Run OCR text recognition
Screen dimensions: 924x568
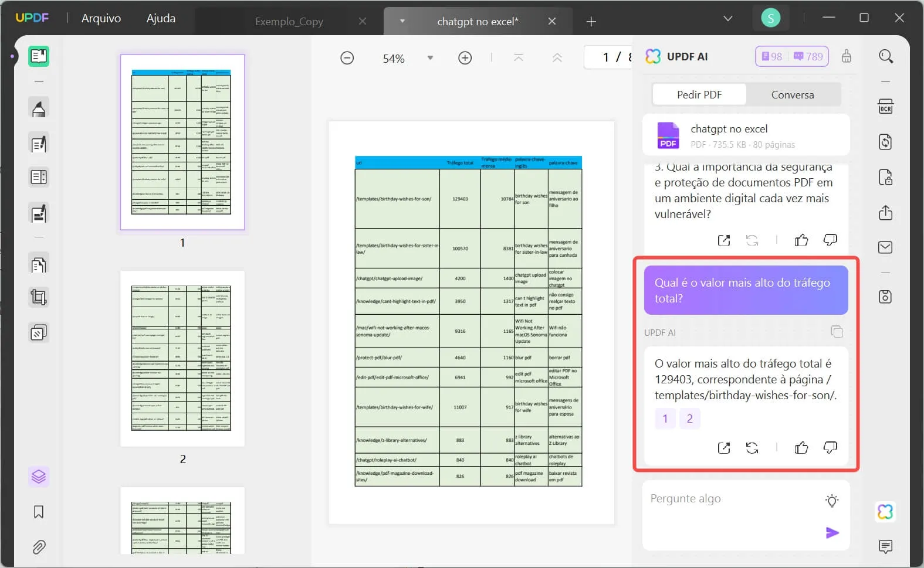click(886, 107)
